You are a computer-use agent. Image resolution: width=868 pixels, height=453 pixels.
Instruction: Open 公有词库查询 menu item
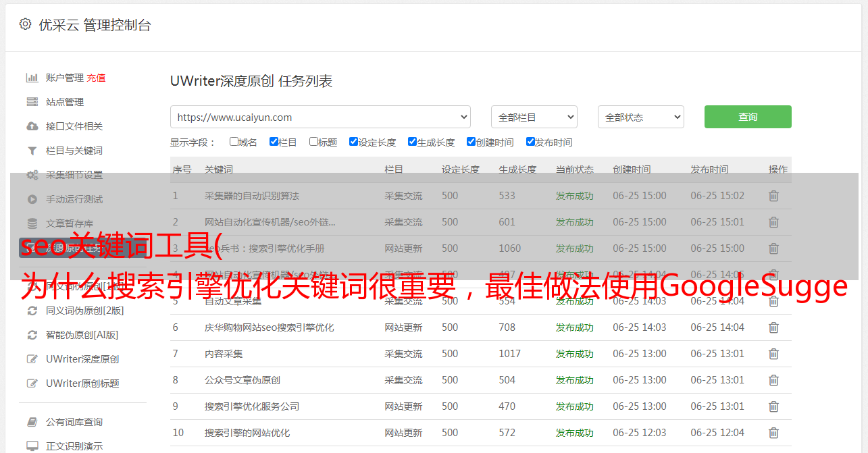coord(74,422)
